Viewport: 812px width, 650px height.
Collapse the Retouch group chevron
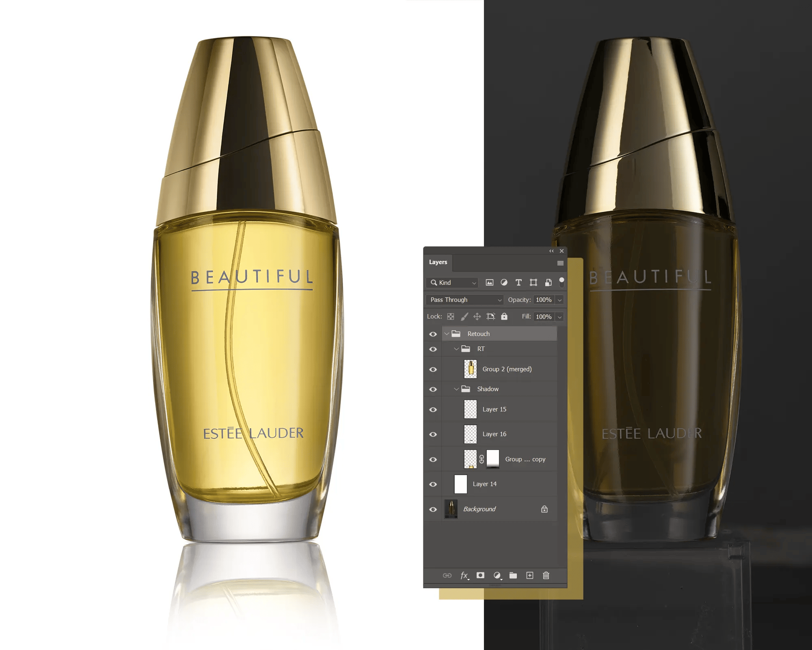pos(447,334)
